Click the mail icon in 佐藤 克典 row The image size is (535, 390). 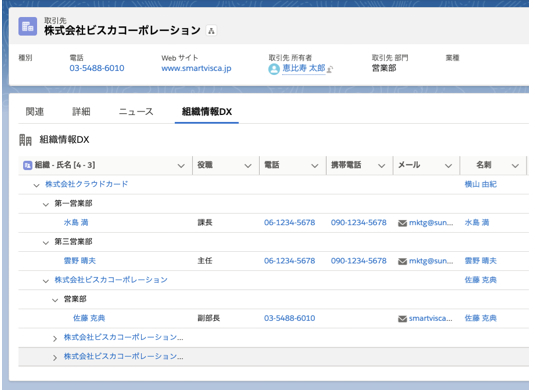tap(402, 319)
